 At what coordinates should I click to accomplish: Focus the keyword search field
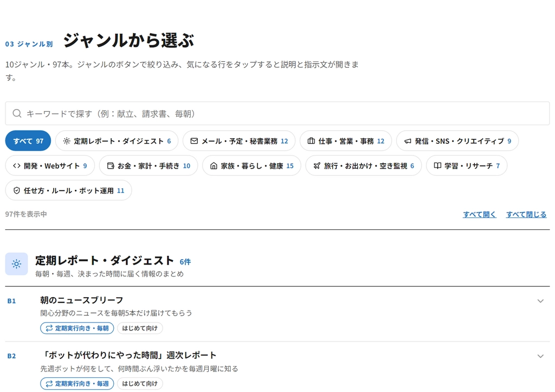click(x=277, y=113)
